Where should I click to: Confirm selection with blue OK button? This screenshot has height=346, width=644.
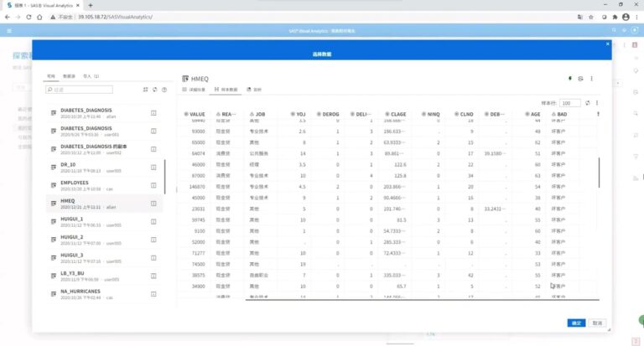(576, 323)
